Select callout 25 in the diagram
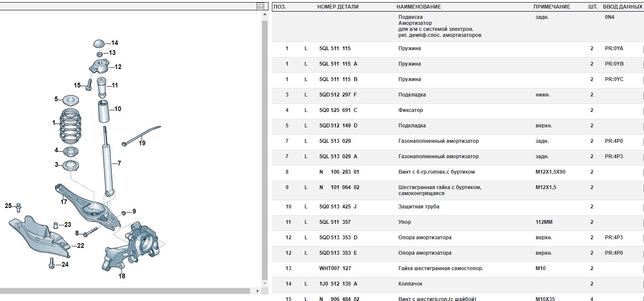Screen dimensions: 644x301 9,206
